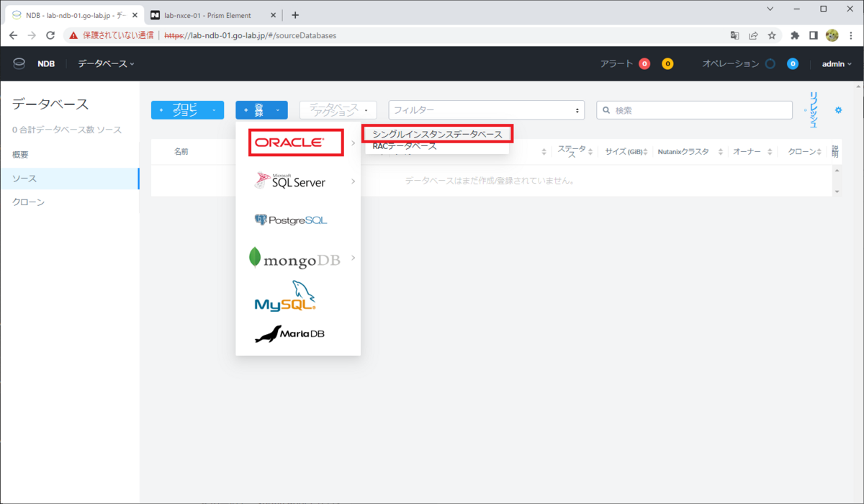864x504 pixels.
Task: Open the フィルター combo box
Action: (487, 110)
